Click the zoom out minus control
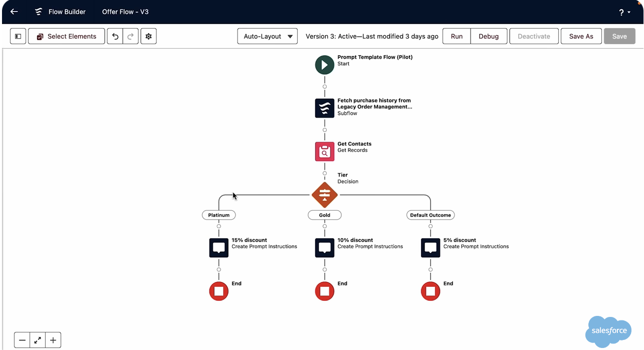The width and height of the screenshot is (644, 350). [x=22, y=339]
